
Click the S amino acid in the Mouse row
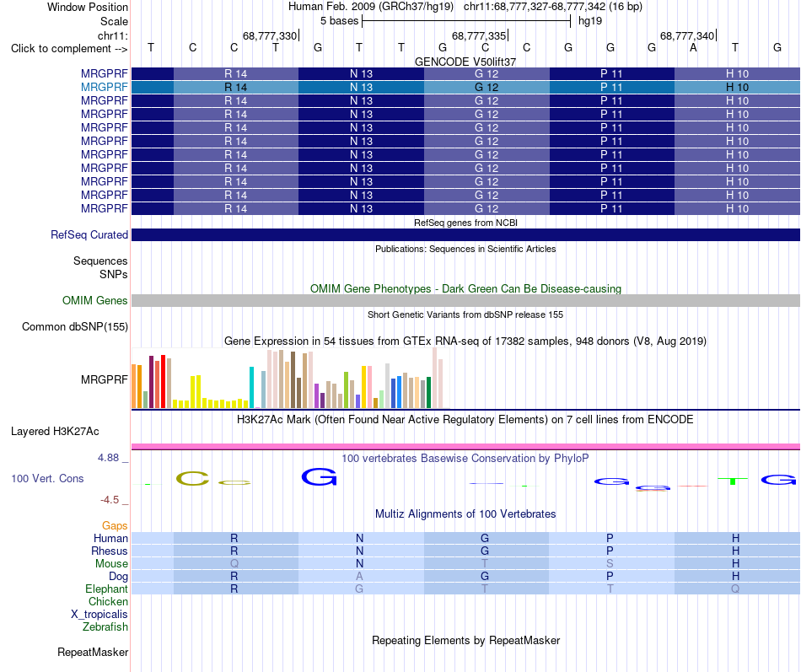click(x=610, y=564)
